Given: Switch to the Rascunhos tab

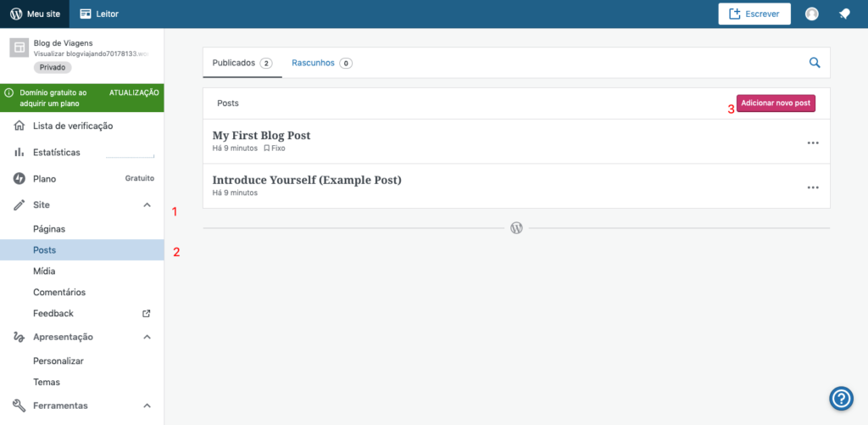Looking at the screenshot, I should [x=321, y=63].
